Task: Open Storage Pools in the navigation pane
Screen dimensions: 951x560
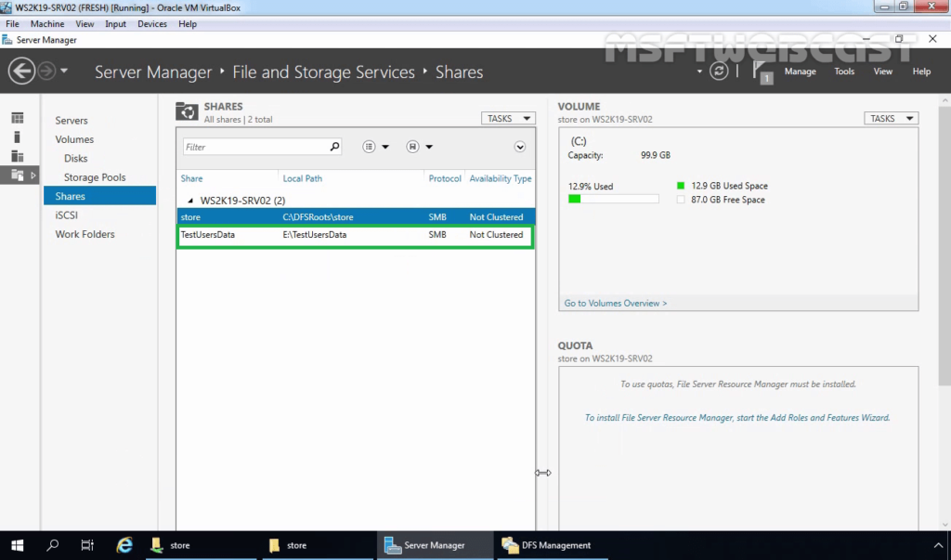Action: click(x=95, y=177)
